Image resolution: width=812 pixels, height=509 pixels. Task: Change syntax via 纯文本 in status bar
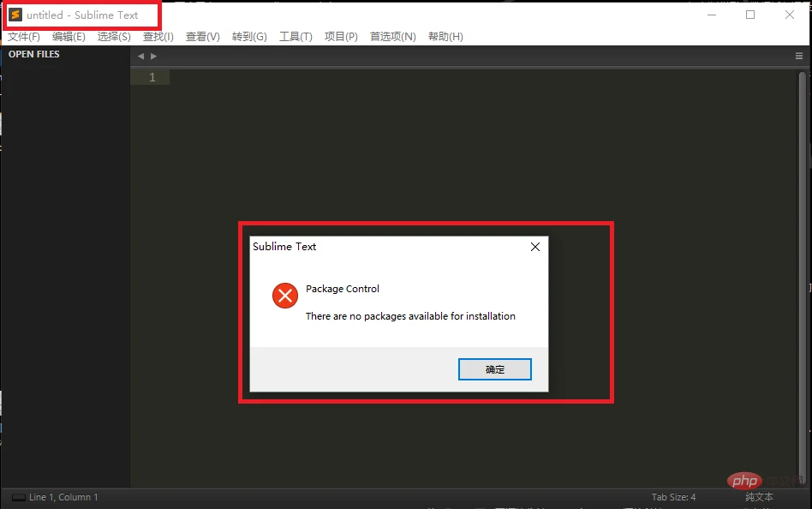click(x=759, y=497)
